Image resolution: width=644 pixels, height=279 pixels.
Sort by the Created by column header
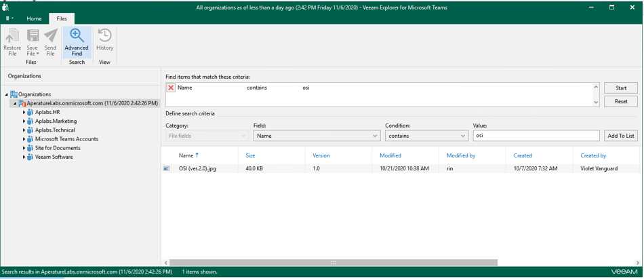click(593, 155)
